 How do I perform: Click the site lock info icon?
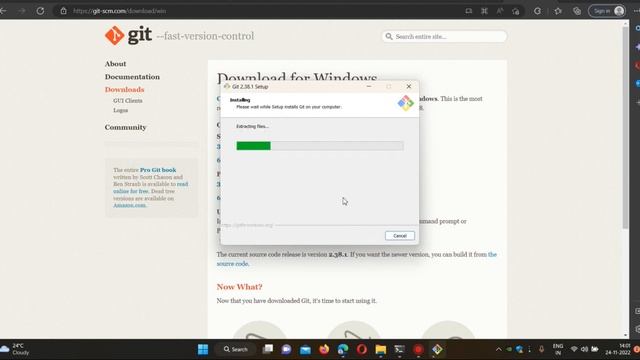pyautogui.click(x=63, y=11)
